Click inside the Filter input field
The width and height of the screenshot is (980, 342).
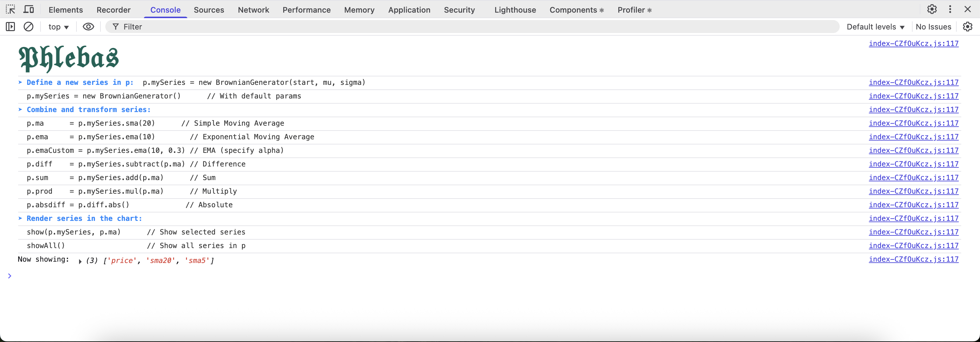tap(228, 27)
